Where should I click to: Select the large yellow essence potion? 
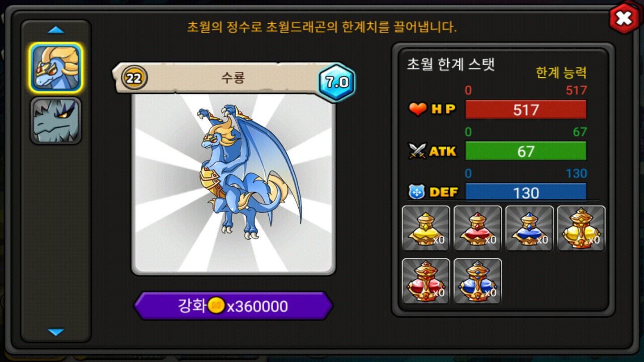581,229
